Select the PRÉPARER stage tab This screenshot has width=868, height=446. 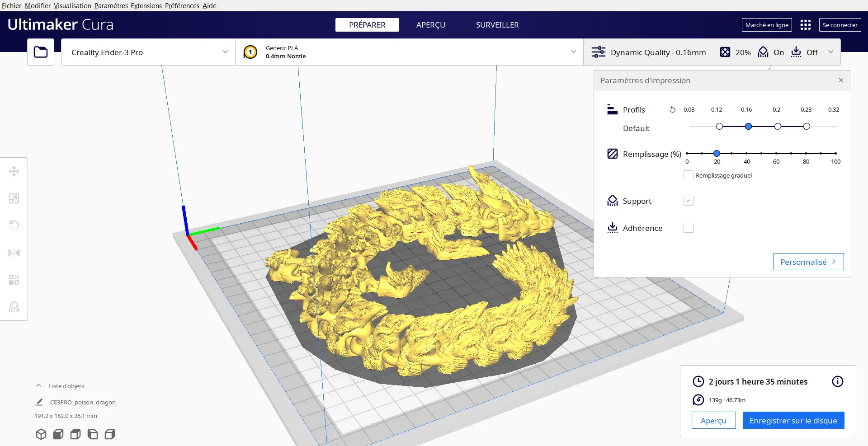(367, 25)
